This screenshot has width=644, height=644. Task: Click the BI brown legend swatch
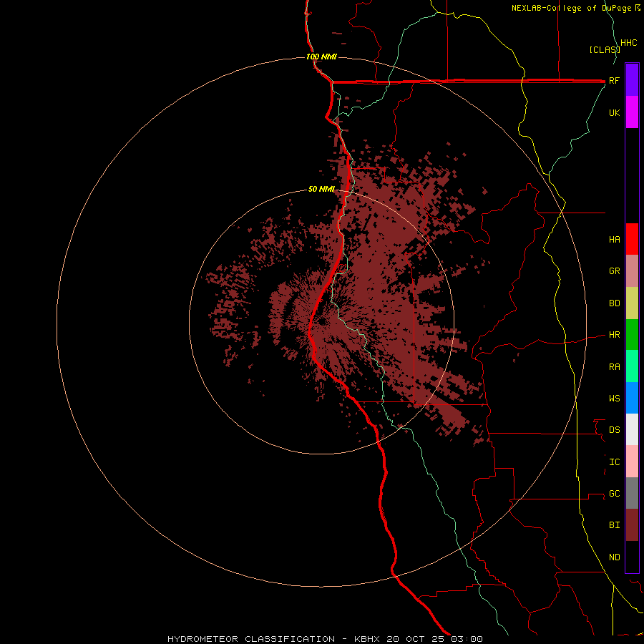pyautogui.click(x=632, y=525)
